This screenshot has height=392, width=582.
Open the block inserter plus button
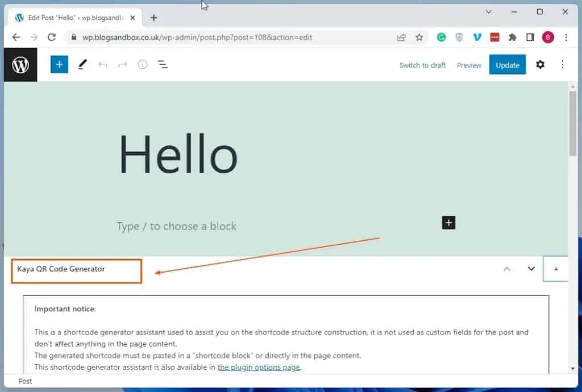[59, 65]
